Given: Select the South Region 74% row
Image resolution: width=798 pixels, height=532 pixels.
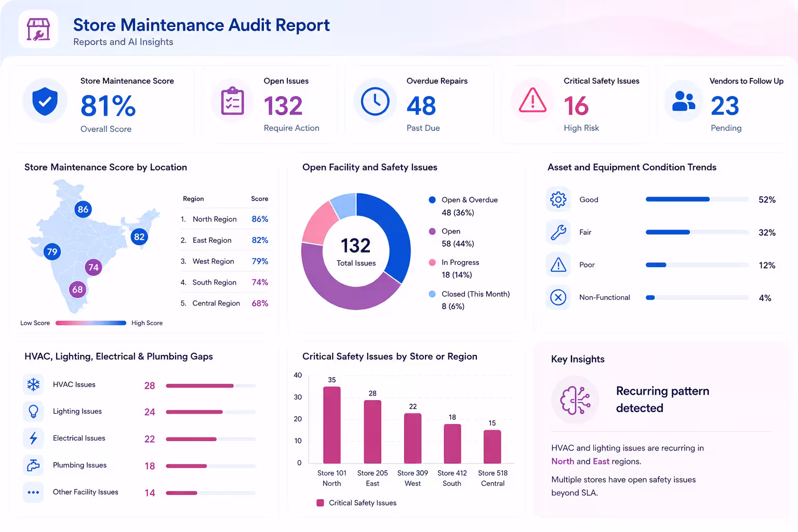Looking at the screenshot, I should [x=224, y=282].
